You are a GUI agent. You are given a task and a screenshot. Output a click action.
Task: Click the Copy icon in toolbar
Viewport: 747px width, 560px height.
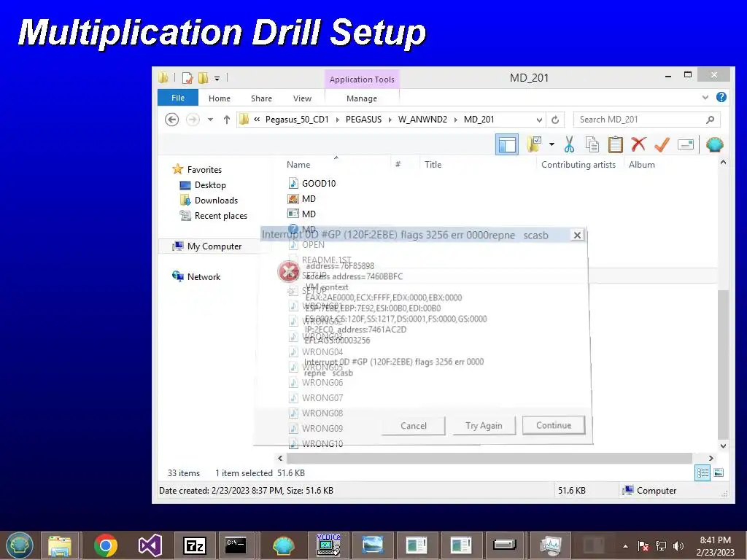(x=592, y=144)
